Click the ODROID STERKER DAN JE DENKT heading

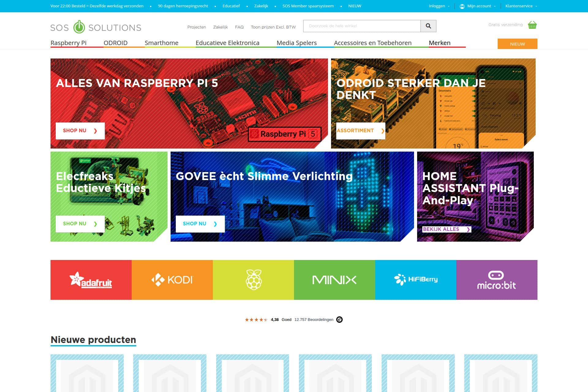pos(411,89)
